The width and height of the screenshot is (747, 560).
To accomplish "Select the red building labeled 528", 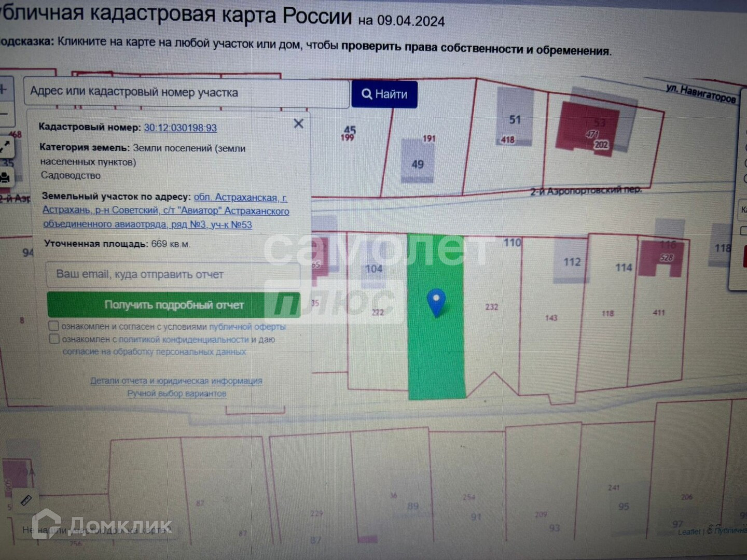I will click(x=660, y=258).
